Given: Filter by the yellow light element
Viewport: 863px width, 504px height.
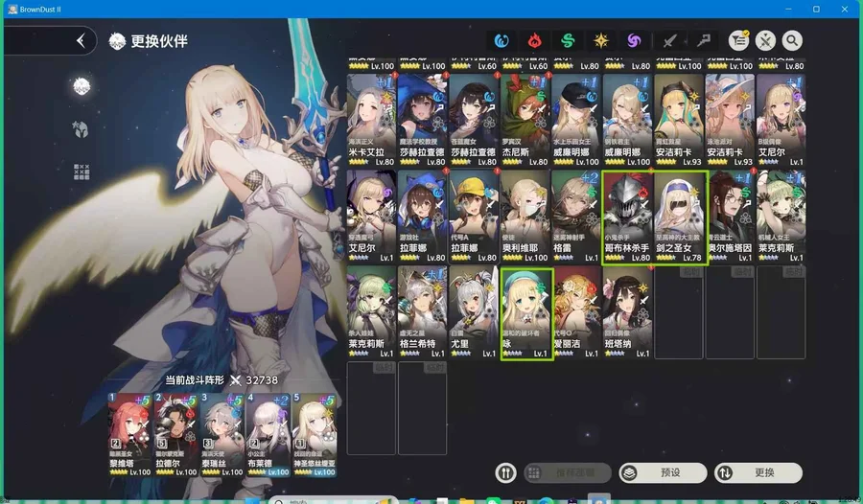Looking at the screenshot, I should (x=600, y=40).
